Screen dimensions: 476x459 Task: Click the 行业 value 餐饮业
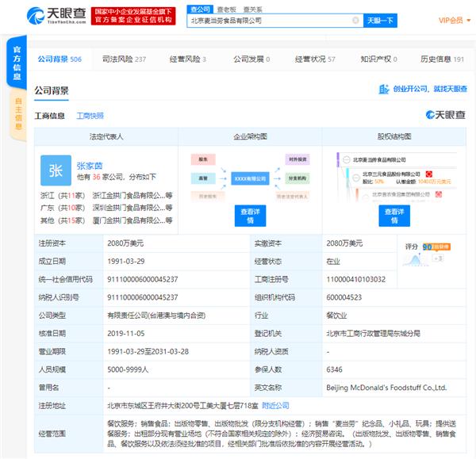(x=336, y=316)
